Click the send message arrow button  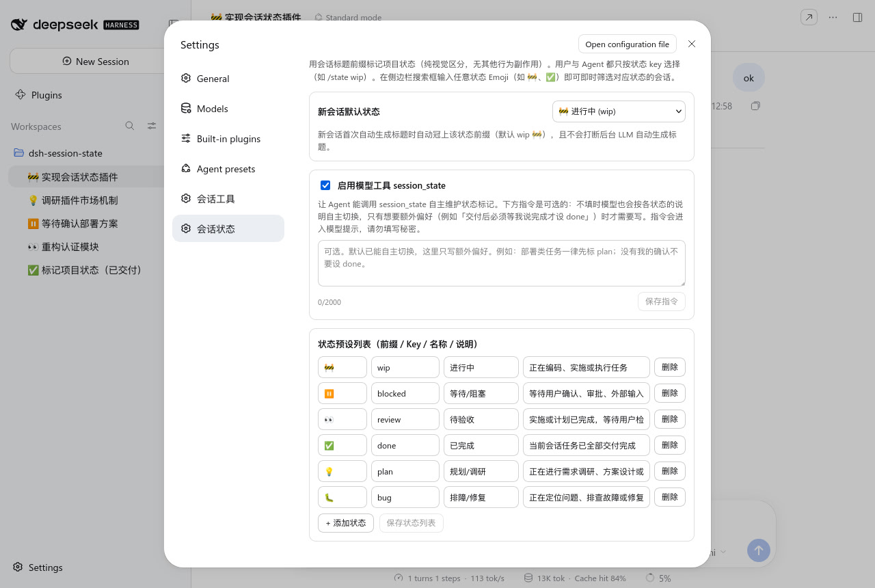[x=759, y=550]
